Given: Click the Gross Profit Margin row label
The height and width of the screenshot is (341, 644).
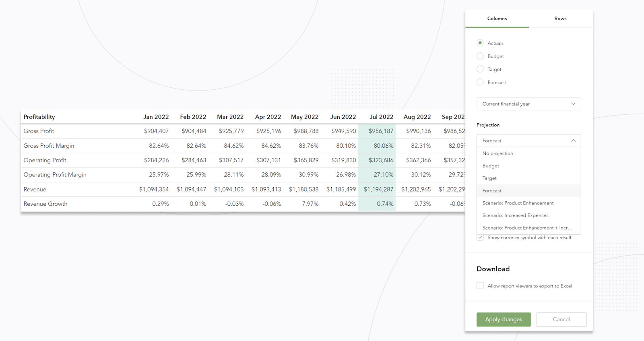Looking at the screenshot, I should tap(49, 146).
